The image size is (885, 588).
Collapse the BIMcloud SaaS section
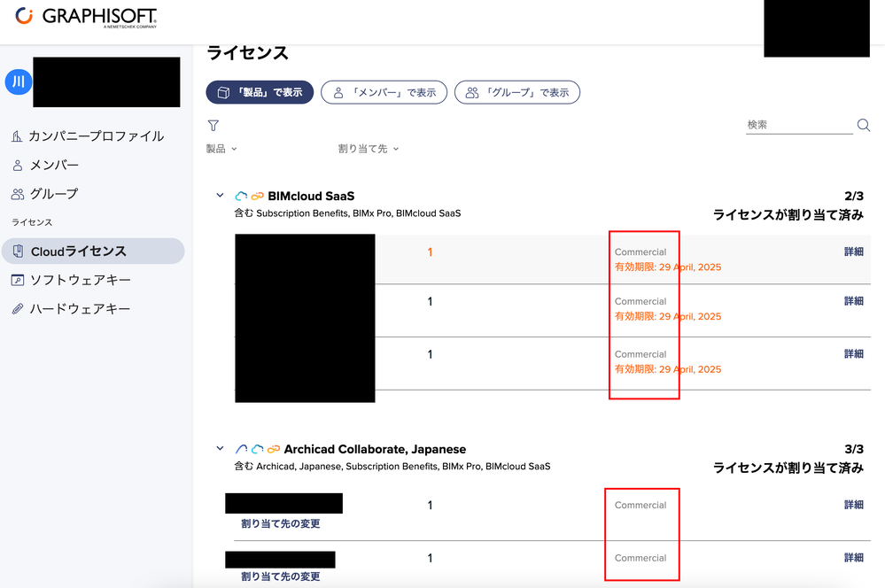click(x=220, y=195)
